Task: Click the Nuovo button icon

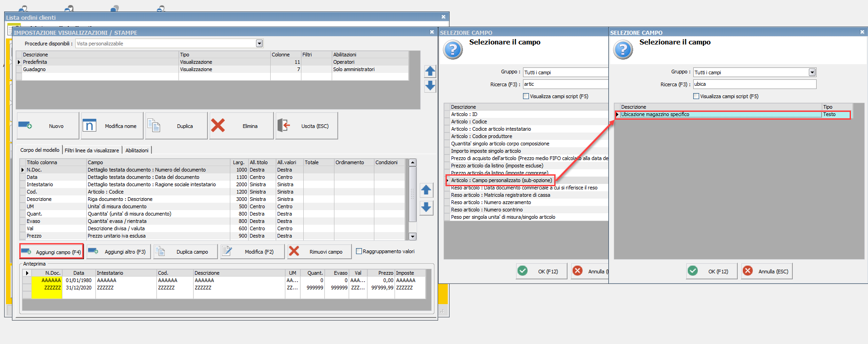Action: 25,125
